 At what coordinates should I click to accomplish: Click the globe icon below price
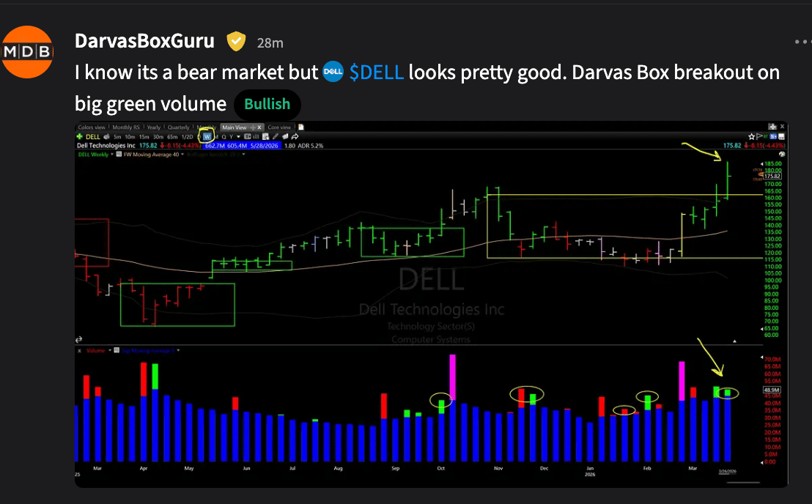coord(782,154)
